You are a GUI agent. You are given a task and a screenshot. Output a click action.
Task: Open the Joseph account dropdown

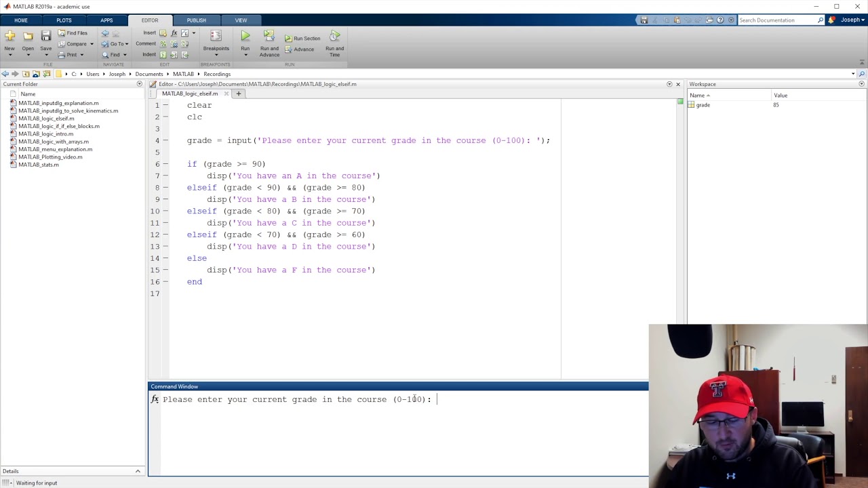coord(852,20)
